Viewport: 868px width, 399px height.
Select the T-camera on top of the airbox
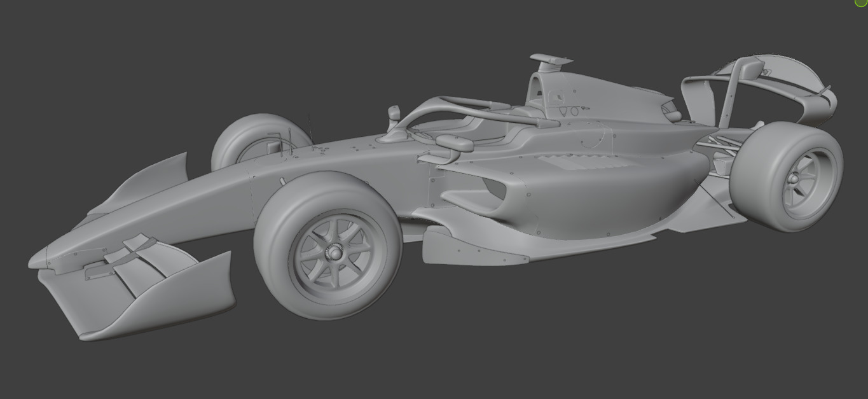pos(551,62)
